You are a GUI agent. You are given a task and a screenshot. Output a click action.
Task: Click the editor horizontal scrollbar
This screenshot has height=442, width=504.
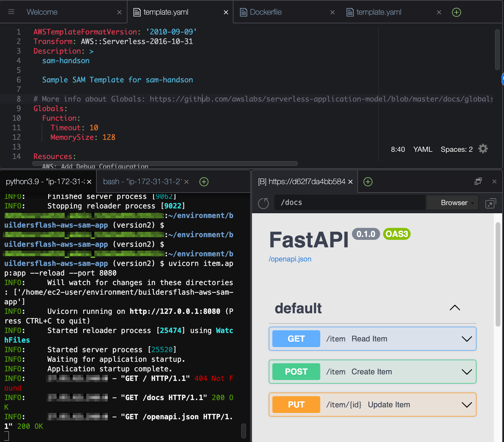[x=165, y=164]
